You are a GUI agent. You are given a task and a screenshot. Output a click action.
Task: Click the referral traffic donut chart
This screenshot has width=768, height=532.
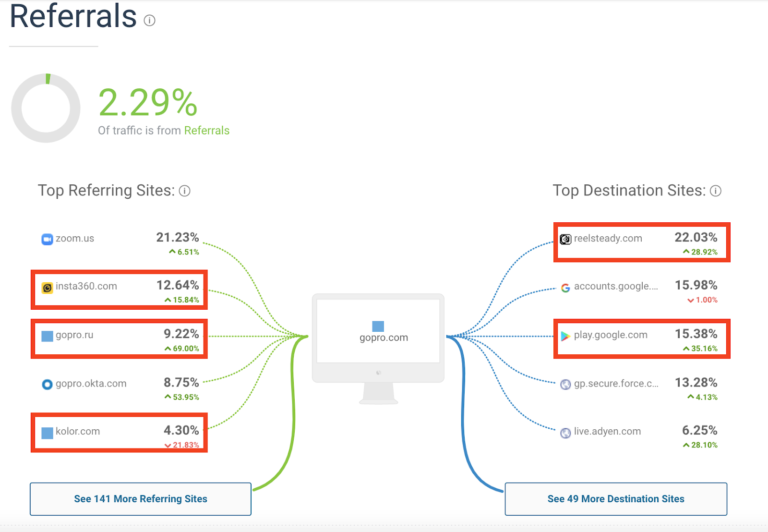tap(46, 108)
